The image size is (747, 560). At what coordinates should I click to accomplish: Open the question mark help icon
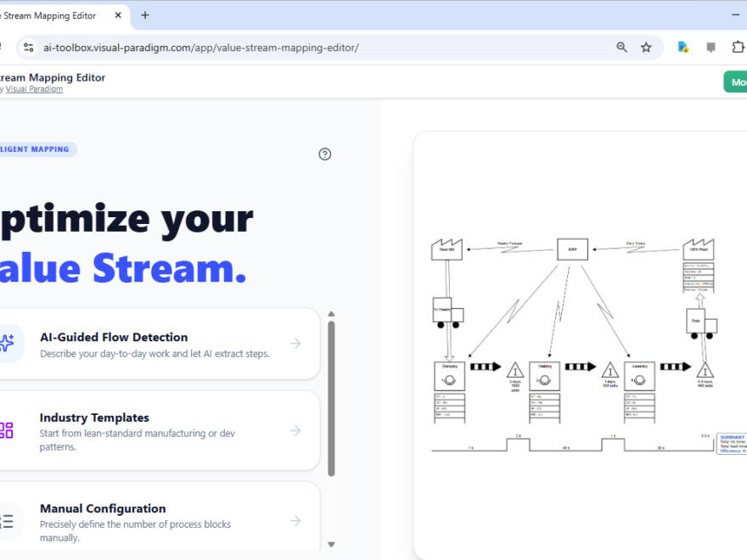[324, 154]
